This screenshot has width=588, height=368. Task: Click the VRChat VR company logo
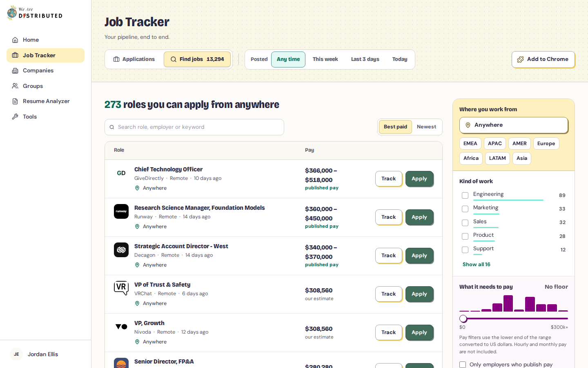121,288
